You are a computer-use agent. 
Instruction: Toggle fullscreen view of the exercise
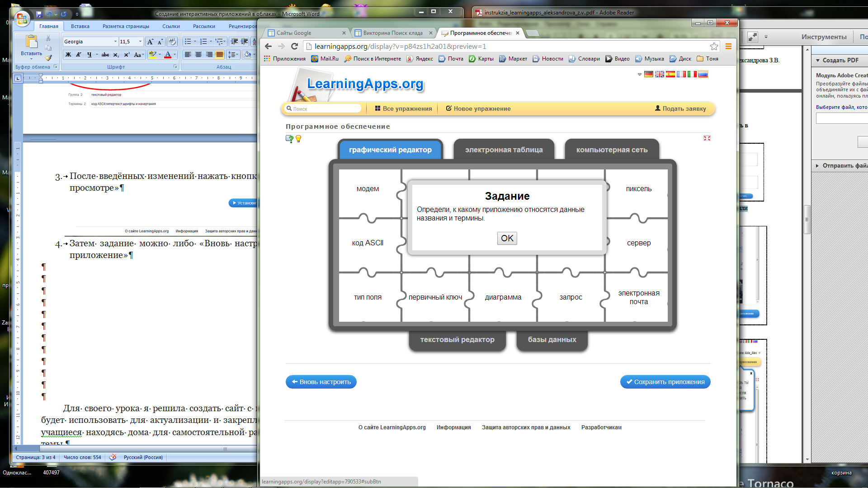point(707,138)
